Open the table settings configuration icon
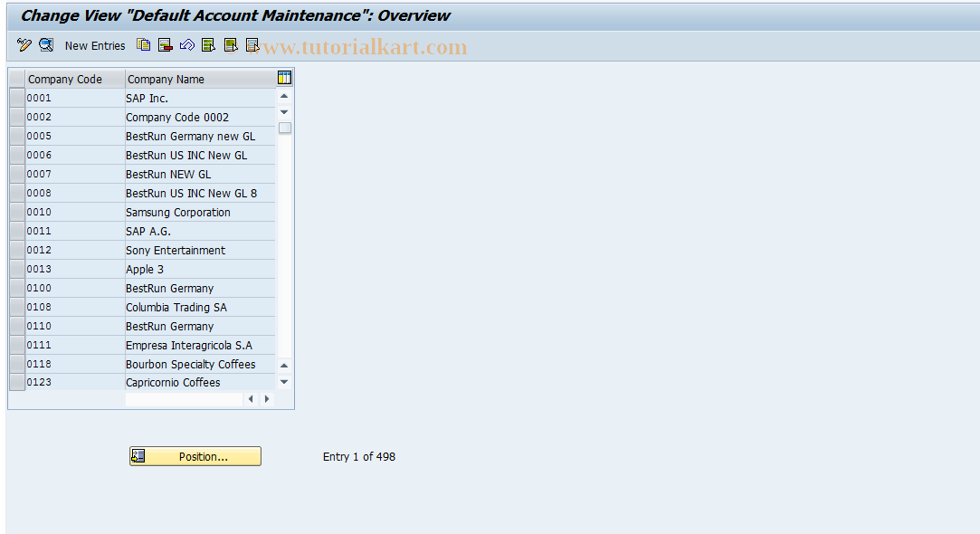 (x=284, y=78)
